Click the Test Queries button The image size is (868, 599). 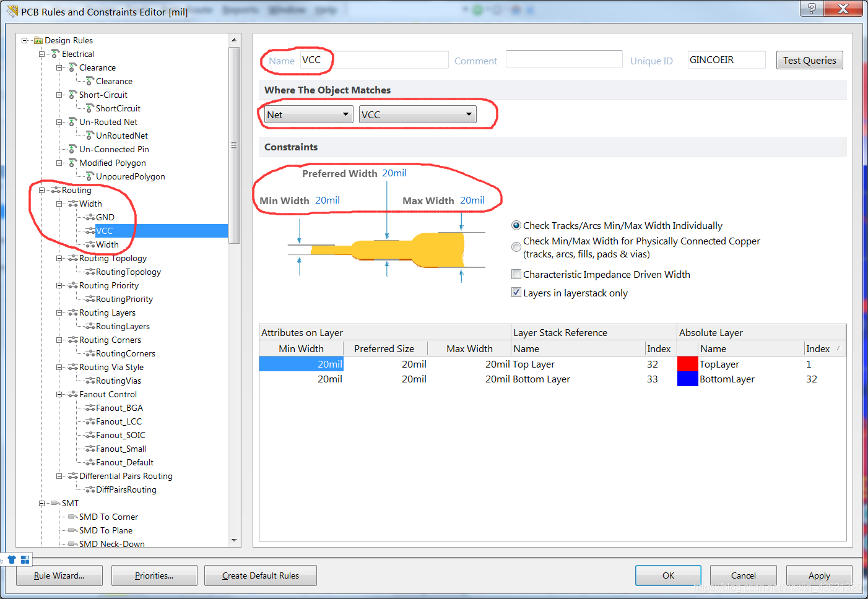[809, 60]
